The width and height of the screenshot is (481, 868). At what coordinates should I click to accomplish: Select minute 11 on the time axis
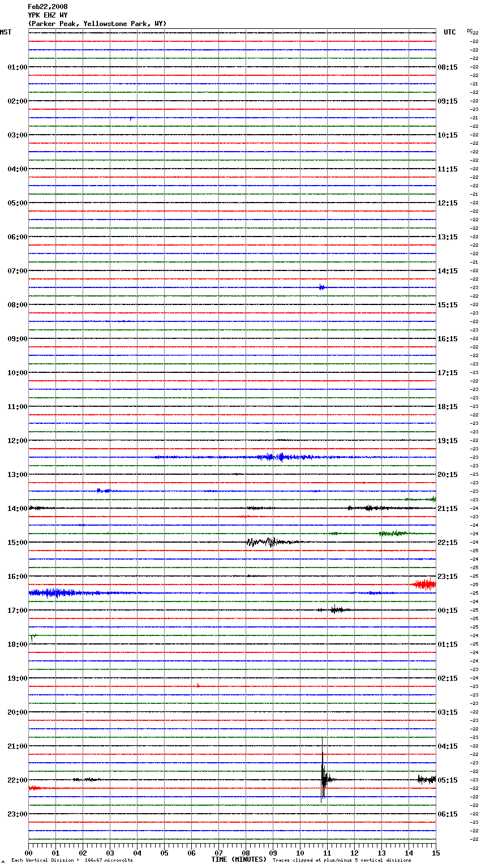pyautogui.click(x=327, y=853)
